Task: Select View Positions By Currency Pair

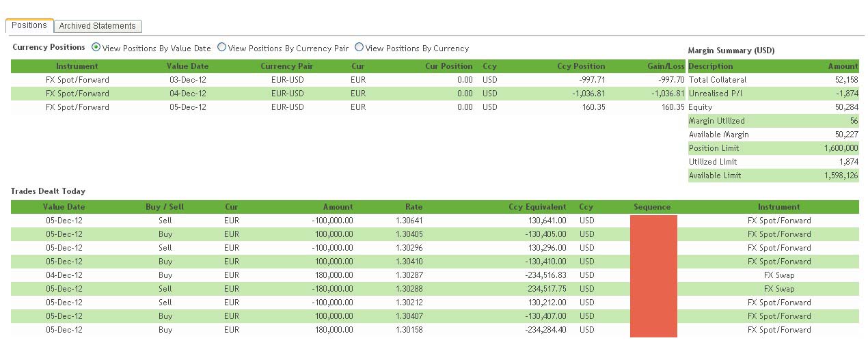Action: [x=221, y=48]
